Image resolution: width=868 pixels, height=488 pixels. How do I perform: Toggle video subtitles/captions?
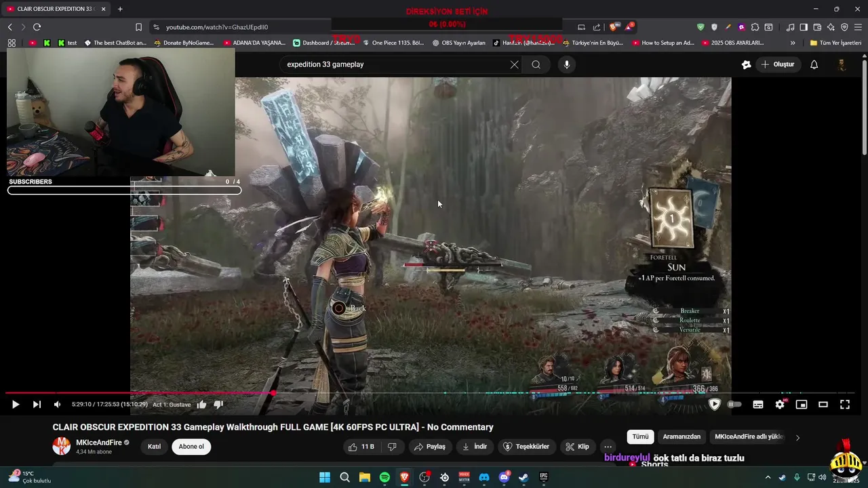pyautogui.click(x=758, y=405)
